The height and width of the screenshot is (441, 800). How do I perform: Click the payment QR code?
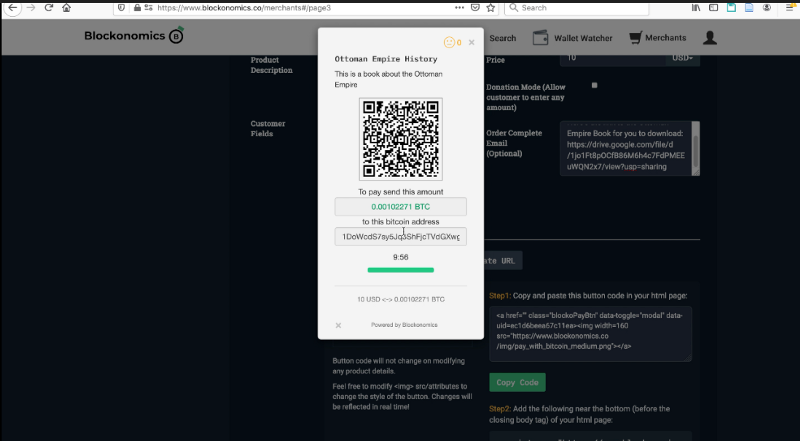pyautogui.click(x=401, y=139)
